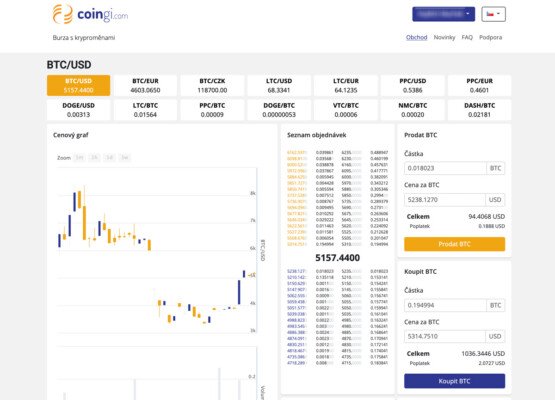Focus the buy Cena za BTC field
This screenshot has width=555, height=400.
(445, 336)
